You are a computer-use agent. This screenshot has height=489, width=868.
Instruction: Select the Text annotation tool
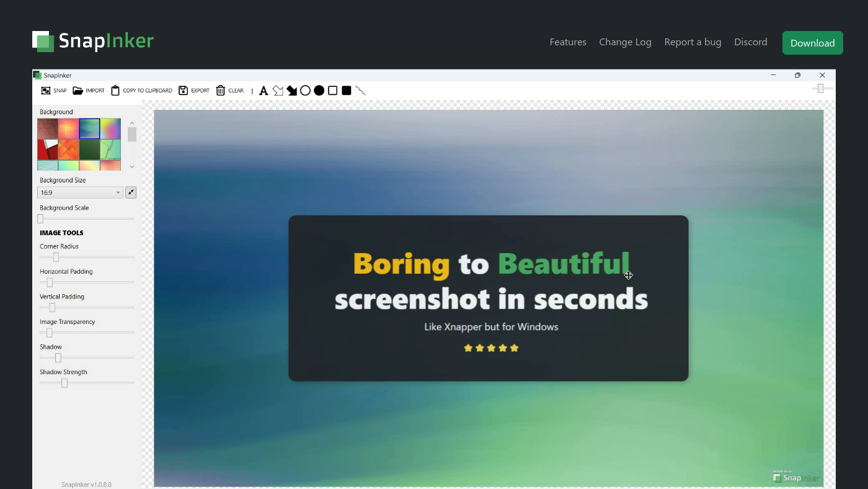[x=263, y=91]
